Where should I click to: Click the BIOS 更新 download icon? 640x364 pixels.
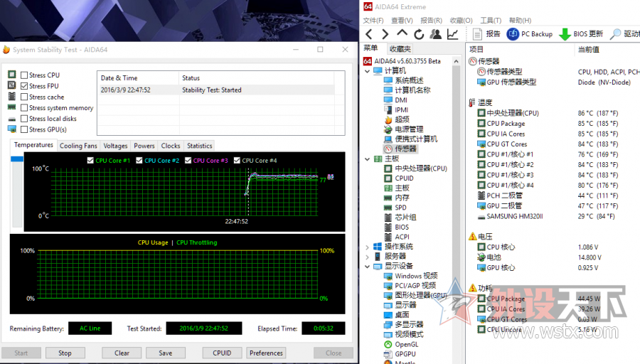pos(565,34)
